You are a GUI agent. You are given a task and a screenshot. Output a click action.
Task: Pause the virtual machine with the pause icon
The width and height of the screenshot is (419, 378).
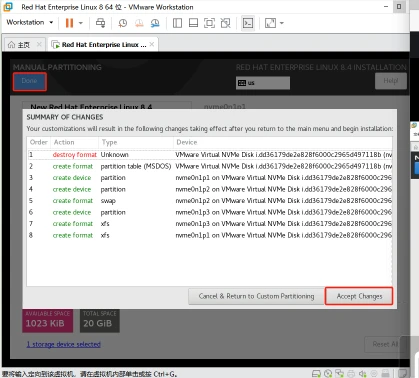69,23
